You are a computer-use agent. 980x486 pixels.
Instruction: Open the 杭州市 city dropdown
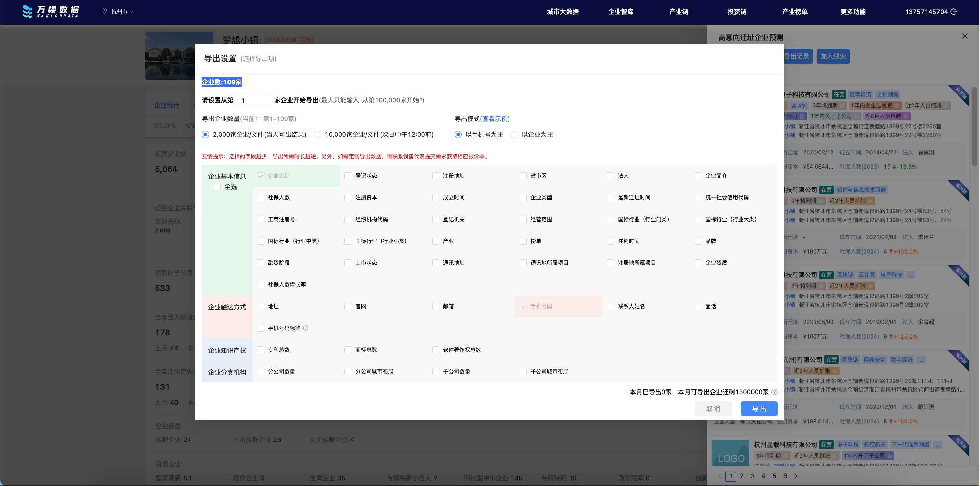[x=122, y=12]
